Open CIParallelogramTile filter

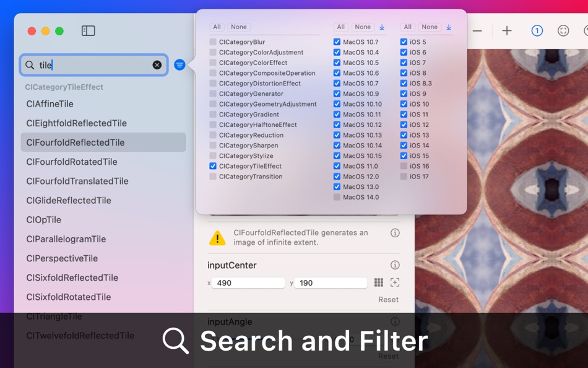point(103,239)
